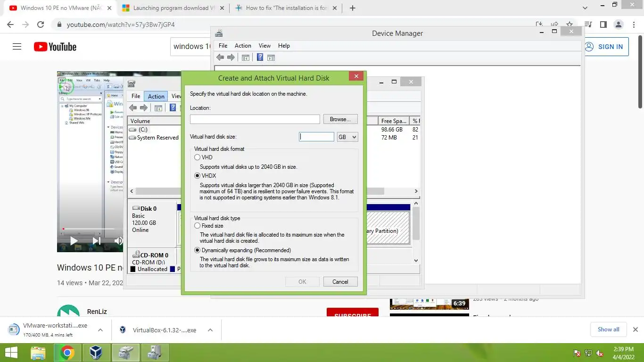Click the volume icon in system tray
Screen dimensions: 644x362
coord(600,353)
